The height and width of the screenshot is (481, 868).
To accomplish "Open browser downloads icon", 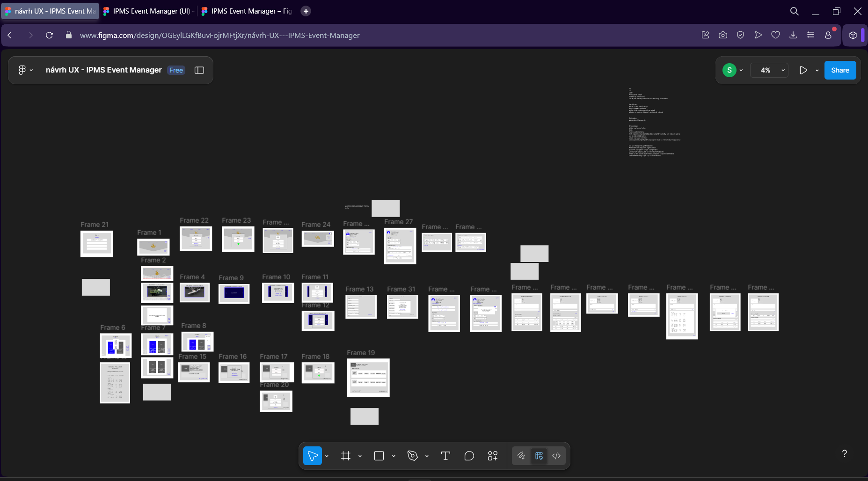I will (793, 35).
